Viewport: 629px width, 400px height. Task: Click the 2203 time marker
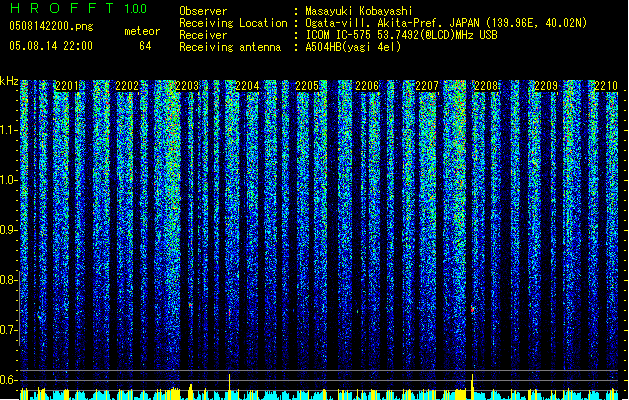pos(187,86)
